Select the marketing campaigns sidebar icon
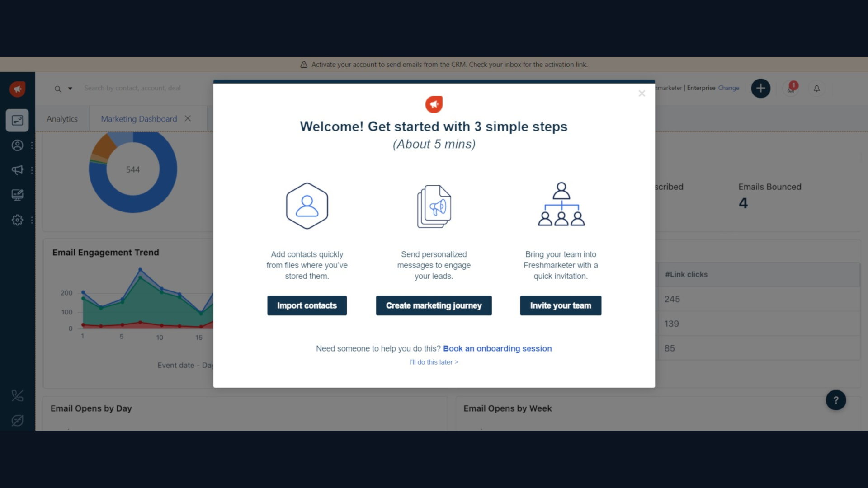Image resolution: width=868 pixels, height=488 pixels. [x=17, y=169]
